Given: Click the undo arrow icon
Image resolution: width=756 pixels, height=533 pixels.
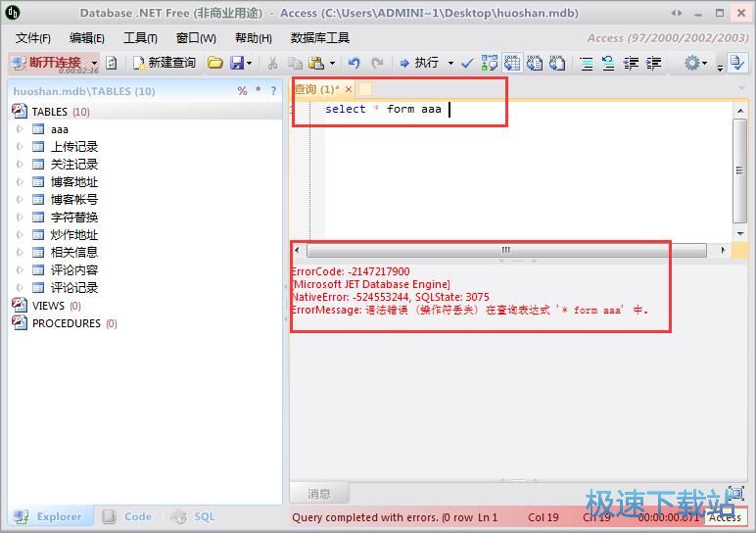Looking at the screenshot, I should pos(354,63).
